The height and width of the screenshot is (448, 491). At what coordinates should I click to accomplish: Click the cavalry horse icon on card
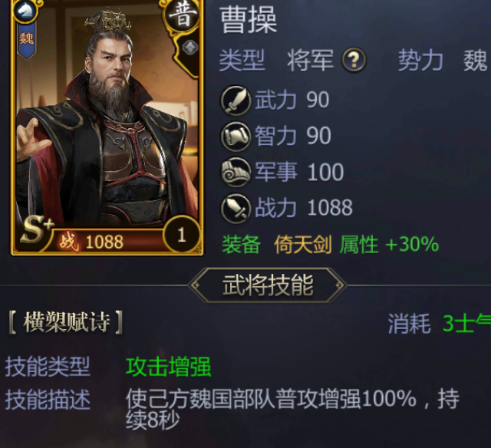click(x=25, y=11)
